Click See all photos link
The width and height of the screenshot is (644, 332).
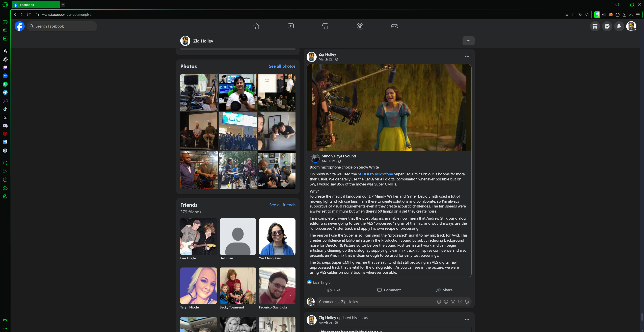(x=282, y=66)
